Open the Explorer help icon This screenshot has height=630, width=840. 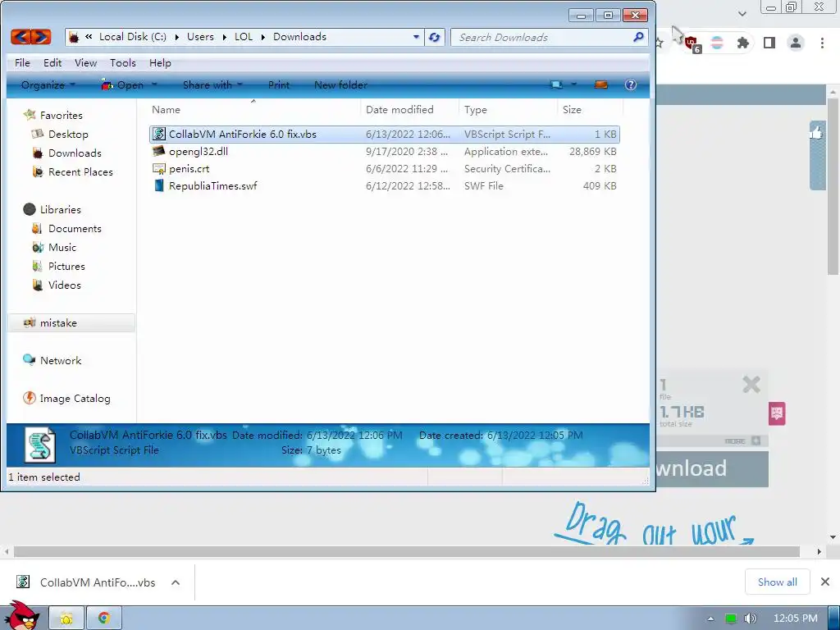coord(631,84)
